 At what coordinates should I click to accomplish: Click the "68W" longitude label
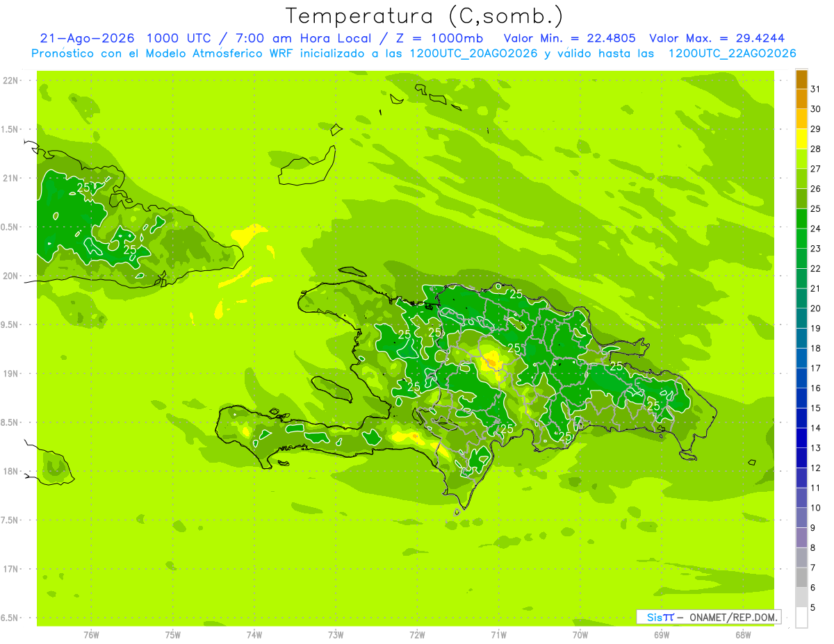(x=742, y=634)
